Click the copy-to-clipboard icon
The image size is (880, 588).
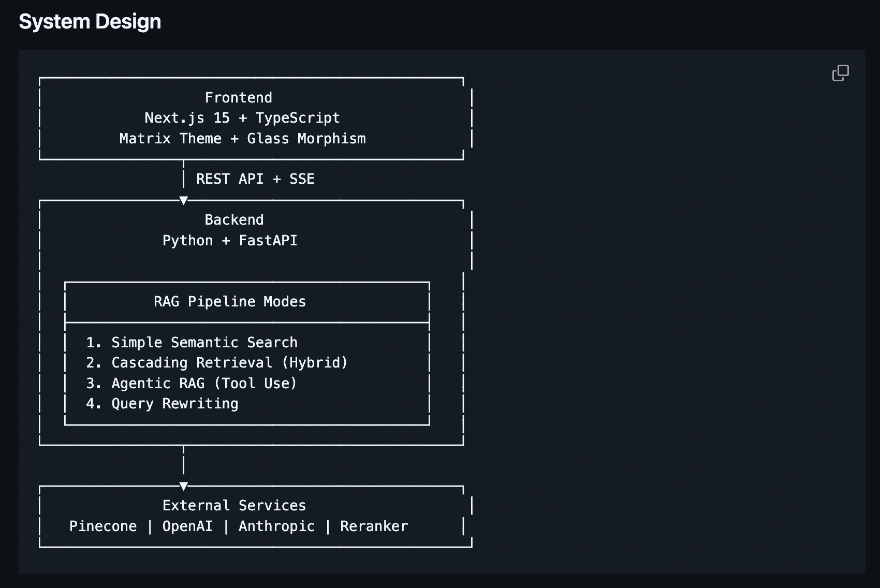pos(841,73)
